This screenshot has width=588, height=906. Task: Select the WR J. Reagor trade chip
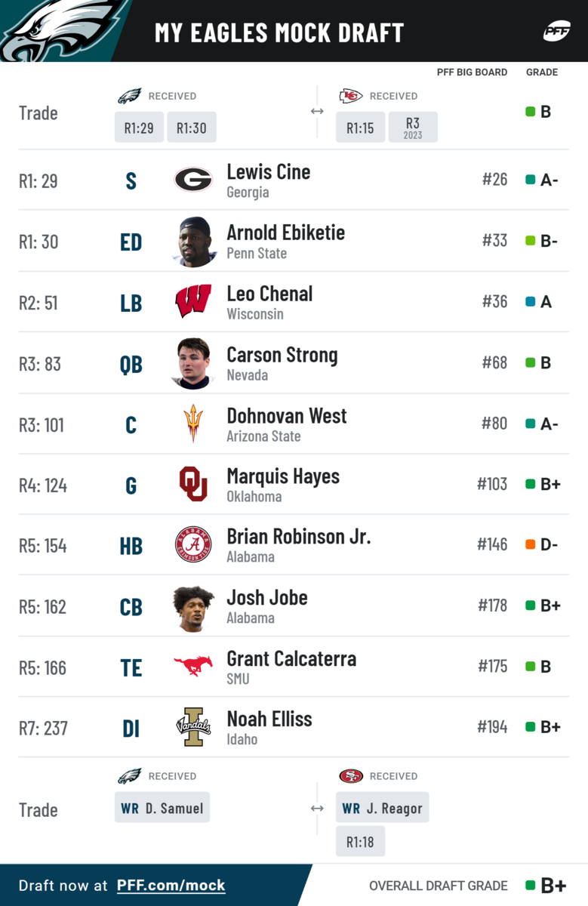pos(382,808)
